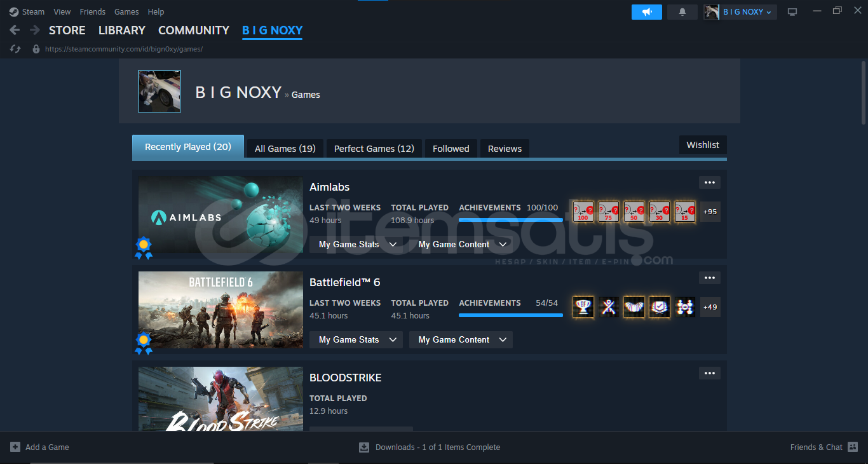Expand My Game Stats for Aimlabs
868x464 pixels.
coord(356,244)
